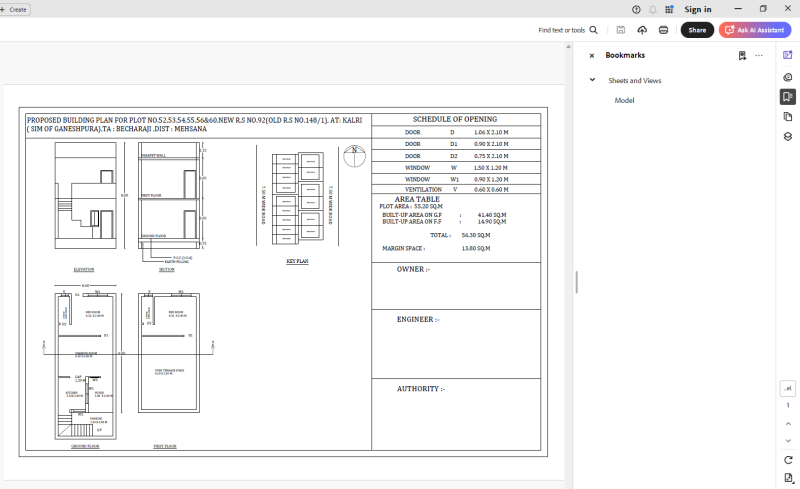The image size is (800, 489).
Task: Open Bookmarks panel options menu (three dots)
Action: pyautogui.click(x=759, y=56)
